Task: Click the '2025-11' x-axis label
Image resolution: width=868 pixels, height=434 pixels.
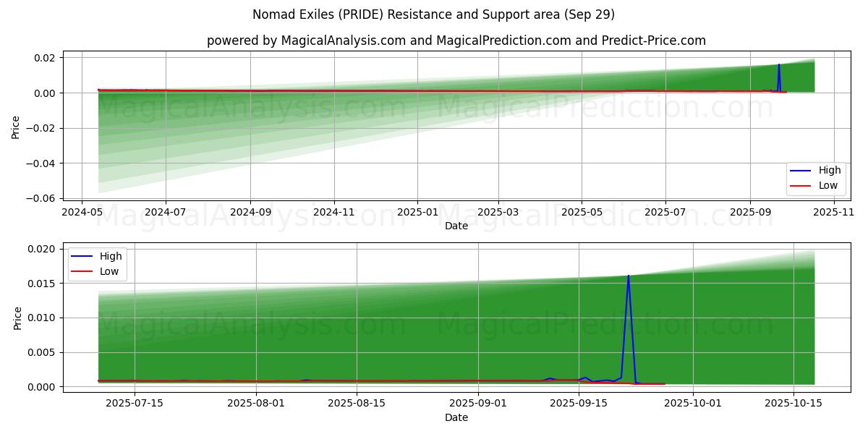Action: click(x=834, y=212)
